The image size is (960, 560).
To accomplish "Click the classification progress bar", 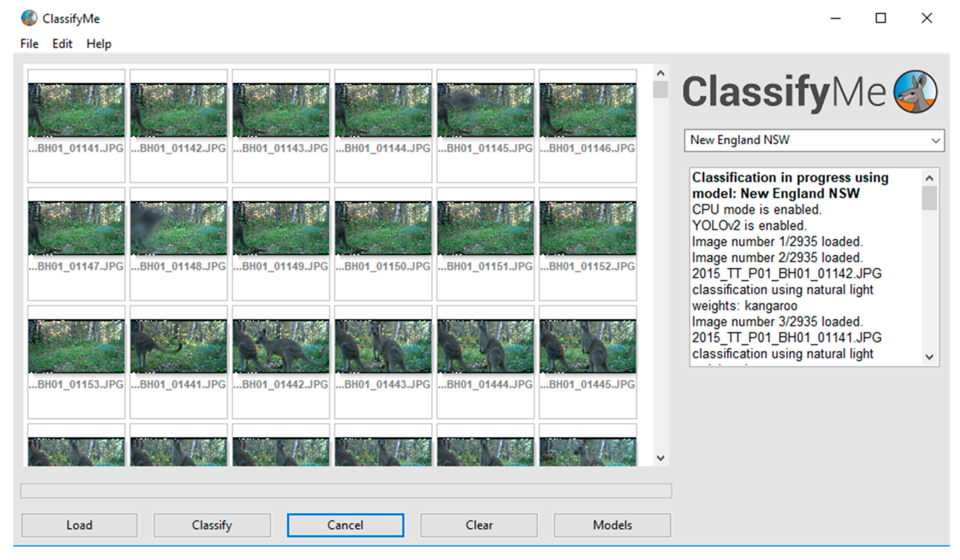I will click(346, 491).
